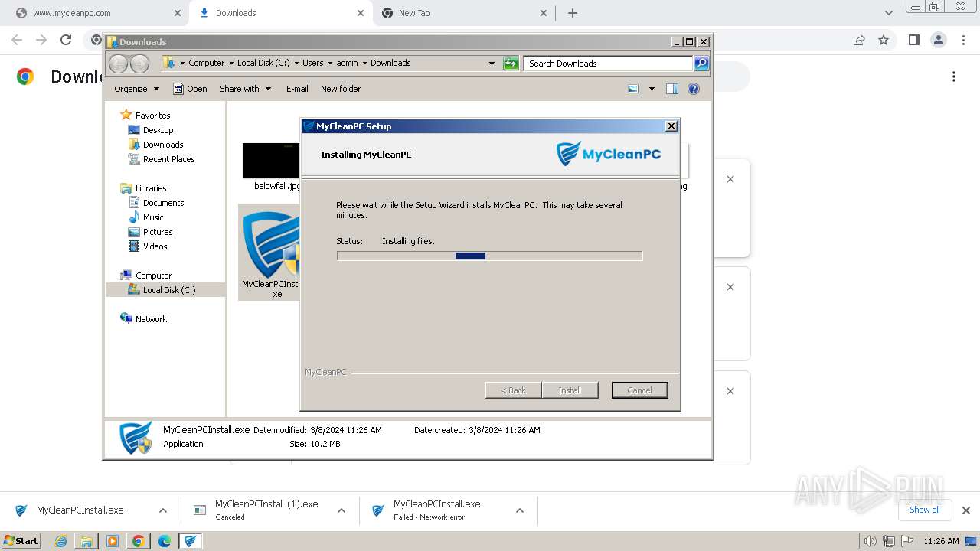Open the Share with dropdown
980x551 pixels.
(245, 89)
